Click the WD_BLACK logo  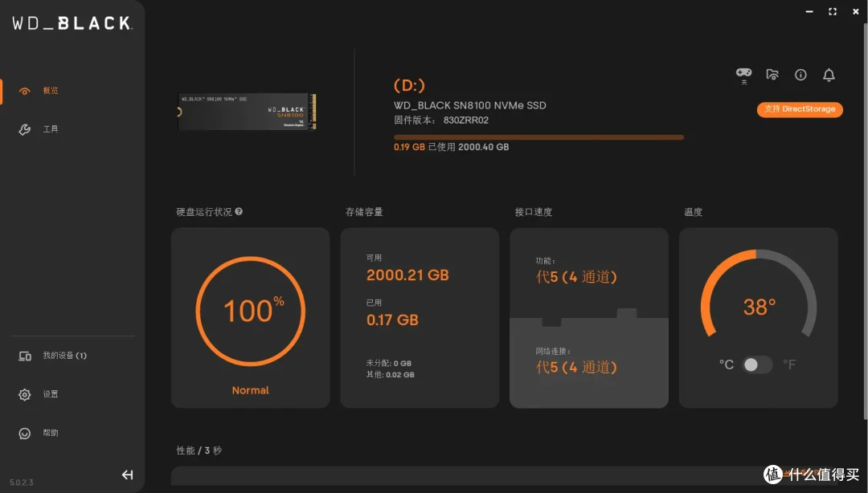(x=72, y=23)
